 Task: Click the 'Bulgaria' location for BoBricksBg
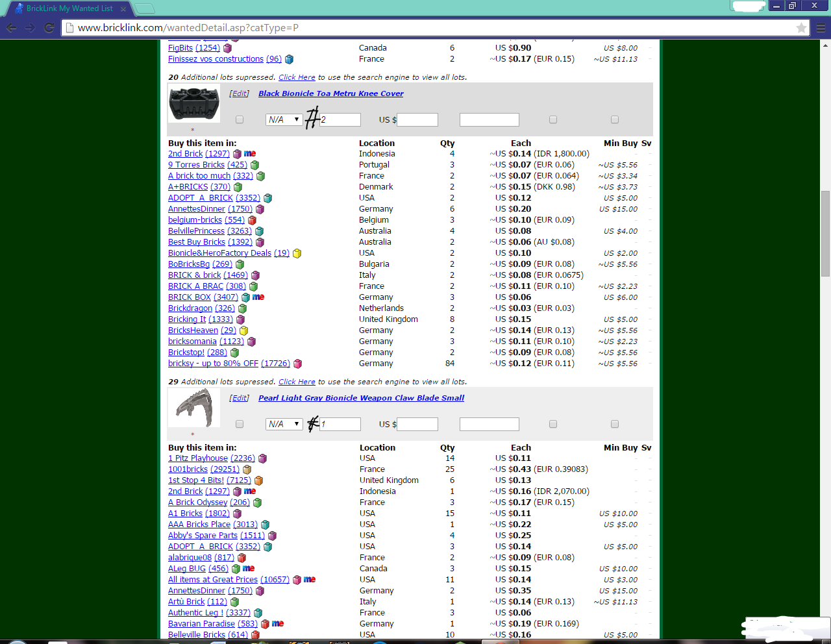[x=374, y=264]
